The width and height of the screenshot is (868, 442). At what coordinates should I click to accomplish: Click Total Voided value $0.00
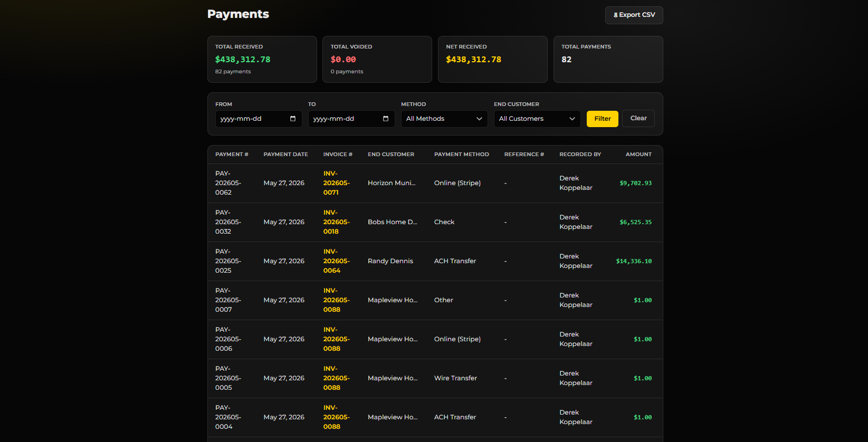344,60
